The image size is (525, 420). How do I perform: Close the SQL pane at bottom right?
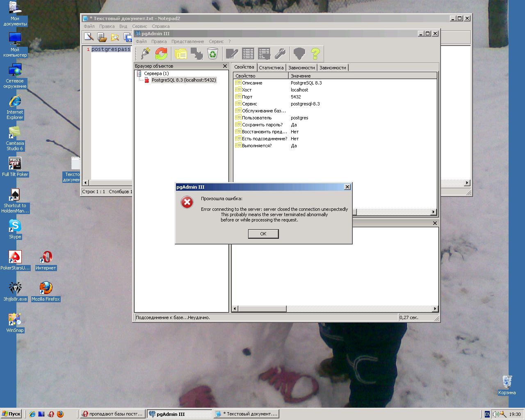tap(435, 223)
